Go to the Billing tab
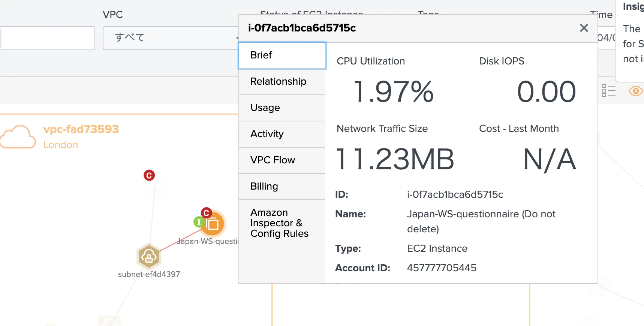Image resolution: width=644 pixels, height=326 pixels. point(282,187)
